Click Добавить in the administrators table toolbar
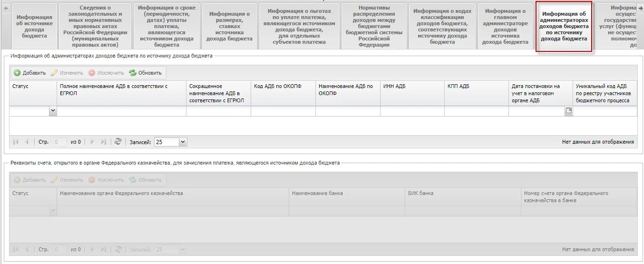 coord(30,73)
